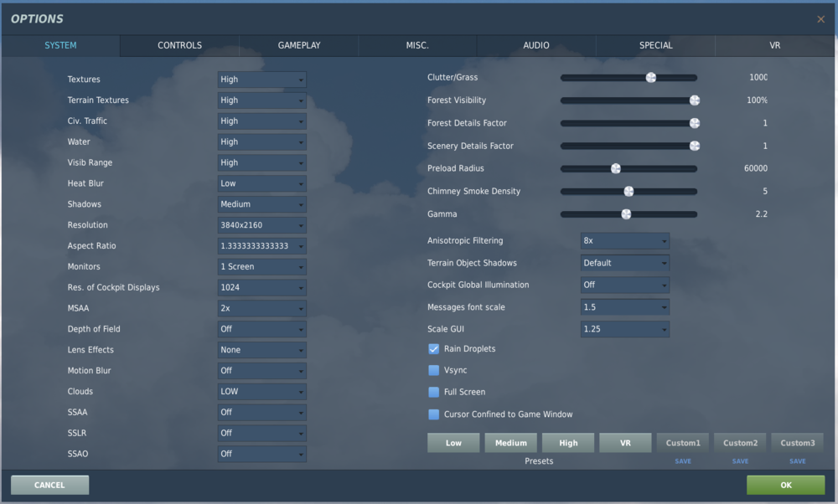Switch to the VR tab
The width and height of the screenshot is (838, 504).
pos(774,45)
